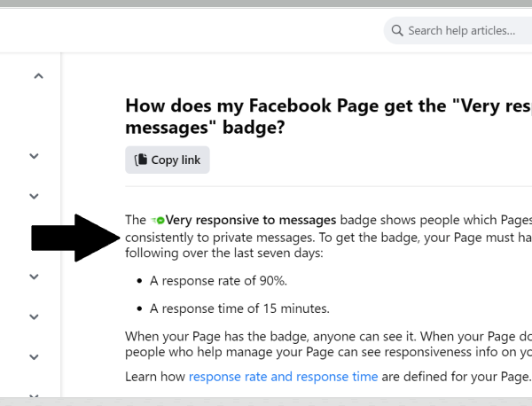Screen dimensions: 532x406
Task: Click the paragraph starting When your Page has
Action: point(328,344)
